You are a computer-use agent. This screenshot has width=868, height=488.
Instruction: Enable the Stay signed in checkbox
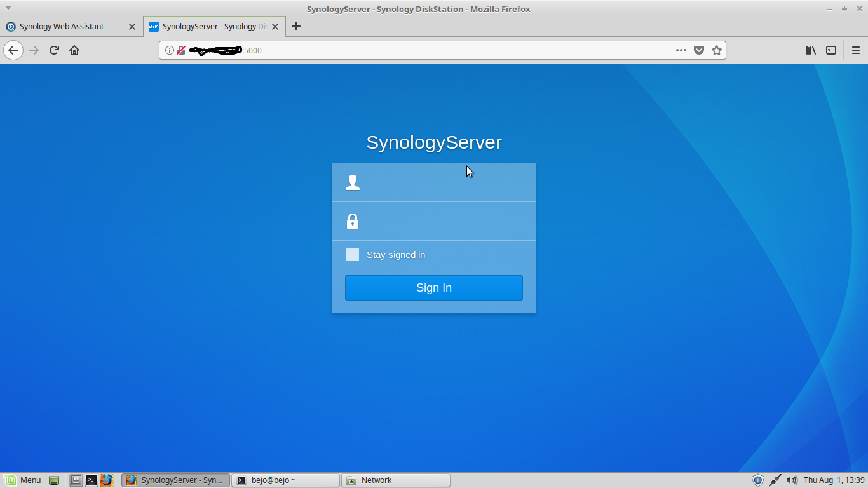pos(353,254)
